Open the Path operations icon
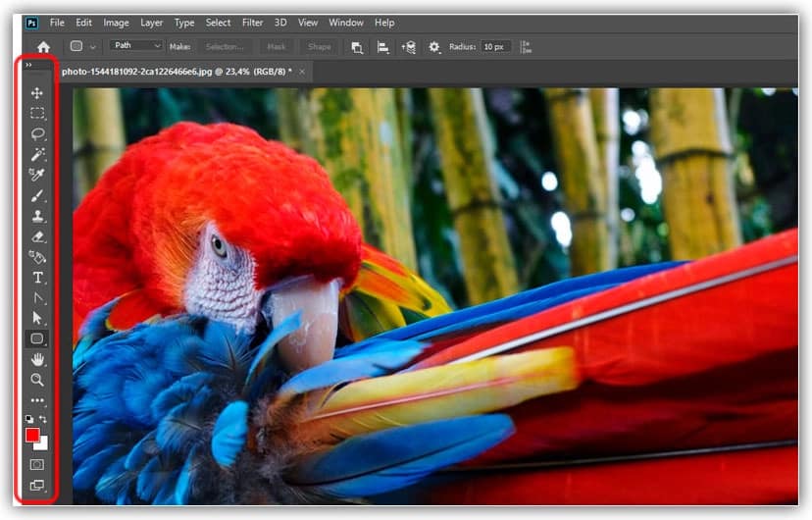 (x=357, y=48)
